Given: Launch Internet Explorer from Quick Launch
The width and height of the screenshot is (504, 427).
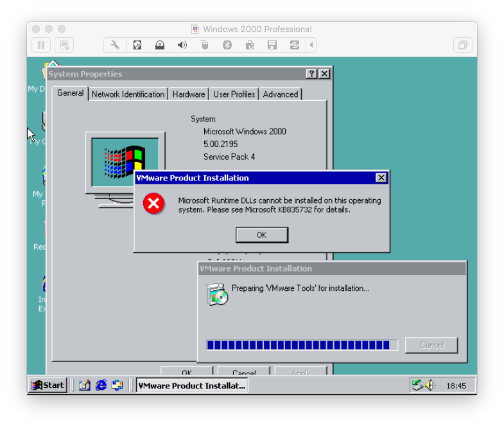Looking at the screenshot, I should point(101,385).
